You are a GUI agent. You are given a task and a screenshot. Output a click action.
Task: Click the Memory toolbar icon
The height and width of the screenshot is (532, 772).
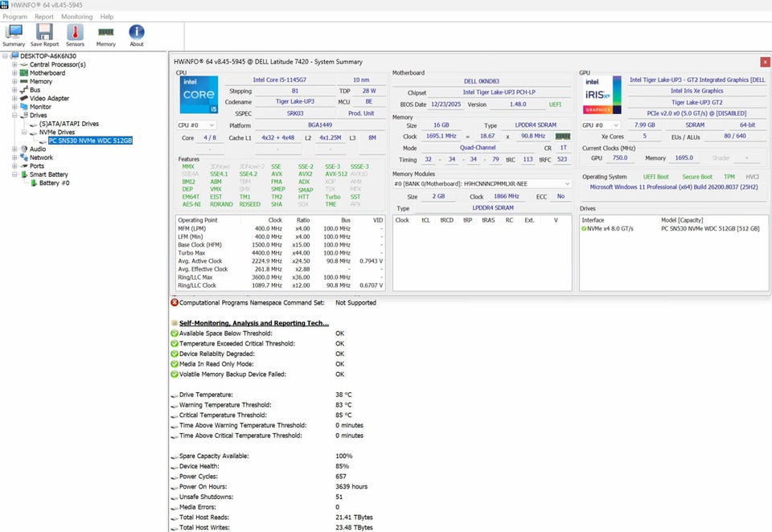[105, 35]
